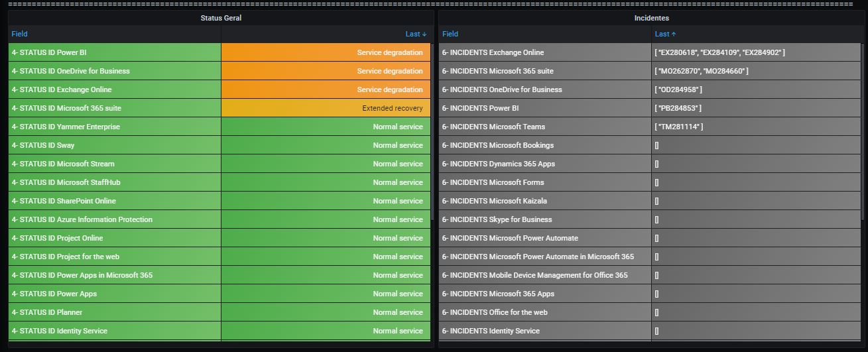Select the '6- INCIDENTS Microsoft Teams' cell

(x=545, y=127)
